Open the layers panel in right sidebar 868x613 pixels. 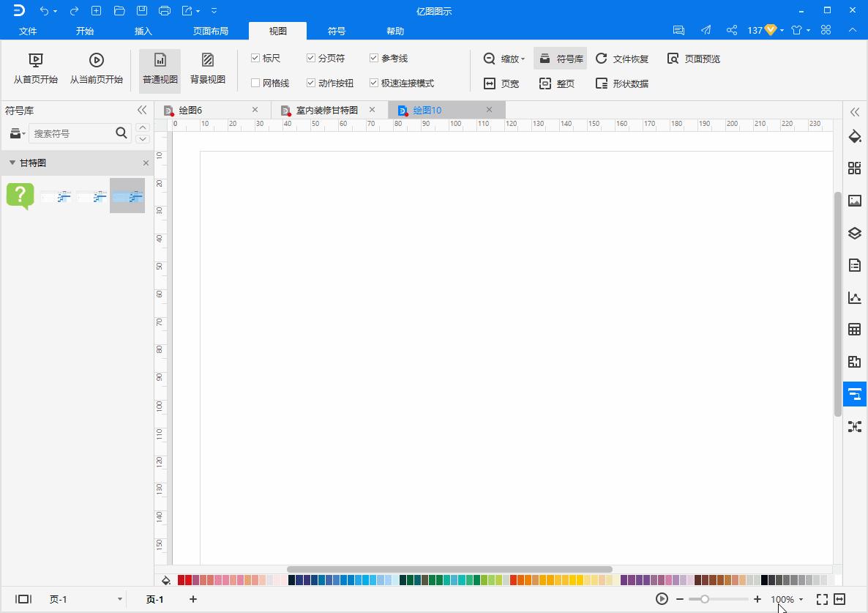[855, 233]
